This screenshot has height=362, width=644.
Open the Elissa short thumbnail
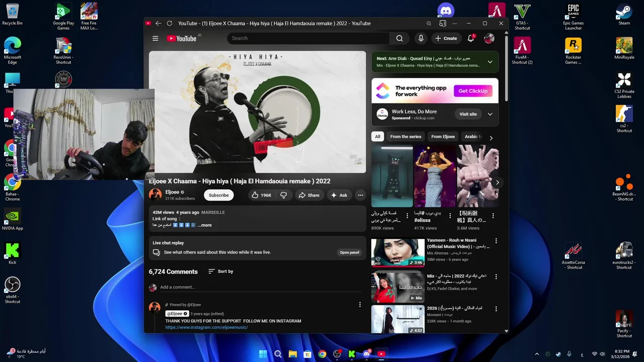[435, 176]
